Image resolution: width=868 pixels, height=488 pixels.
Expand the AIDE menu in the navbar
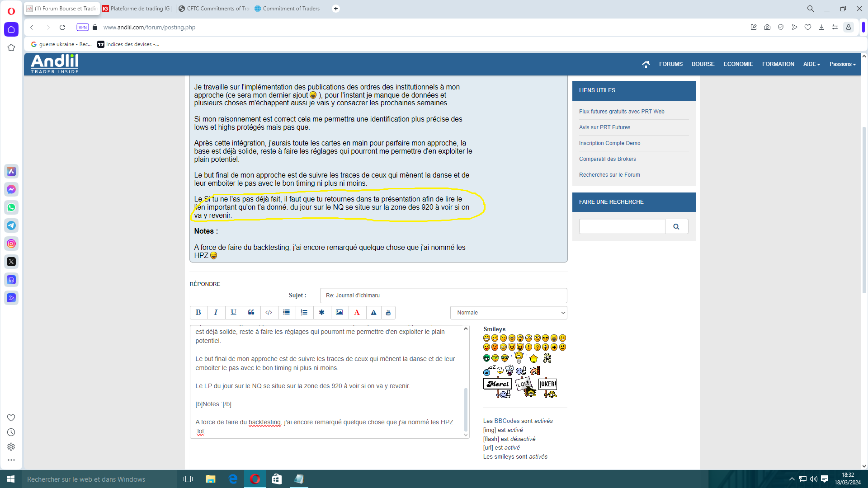coord(811,64)
